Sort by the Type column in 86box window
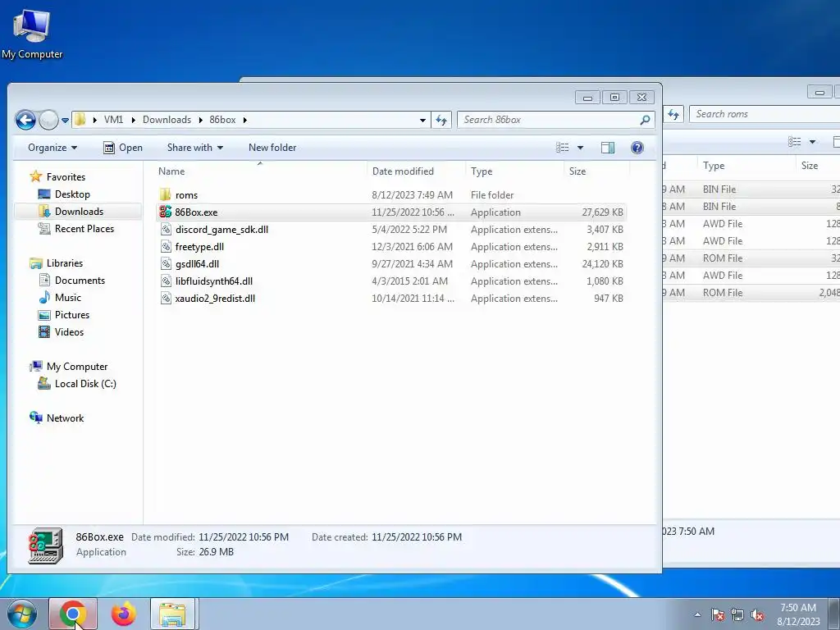This screenshot has height=630, width=840. (515, 171)
